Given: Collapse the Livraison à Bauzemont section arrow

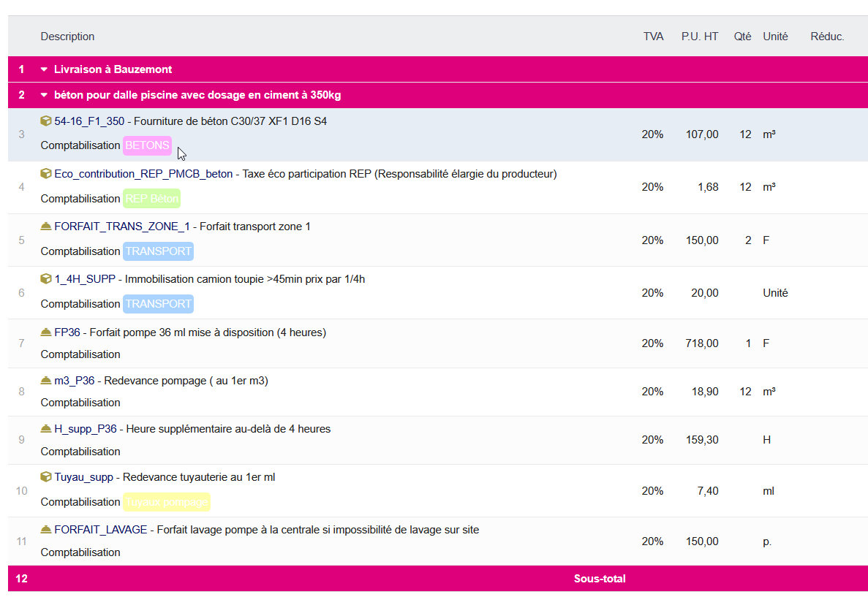Looking at the screenshot, I should 45,69.
